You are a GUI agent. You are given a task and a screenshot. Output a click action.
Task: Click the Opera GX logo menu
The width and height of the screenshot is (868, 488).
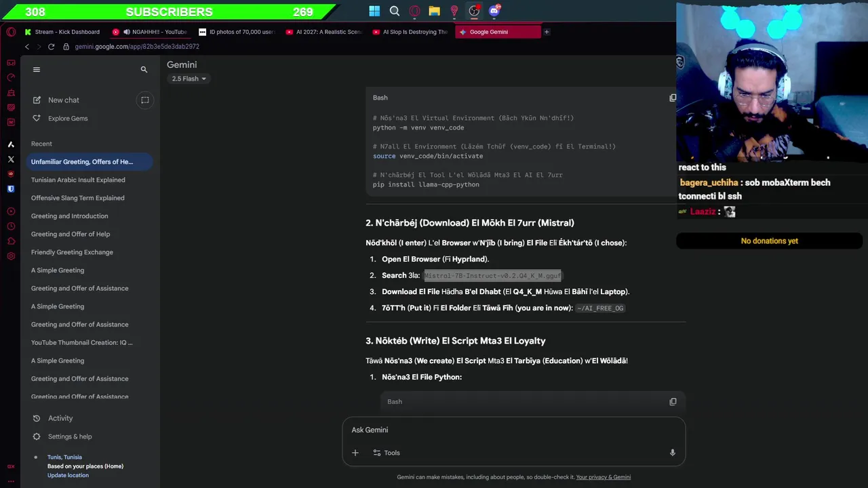point(11,32)
